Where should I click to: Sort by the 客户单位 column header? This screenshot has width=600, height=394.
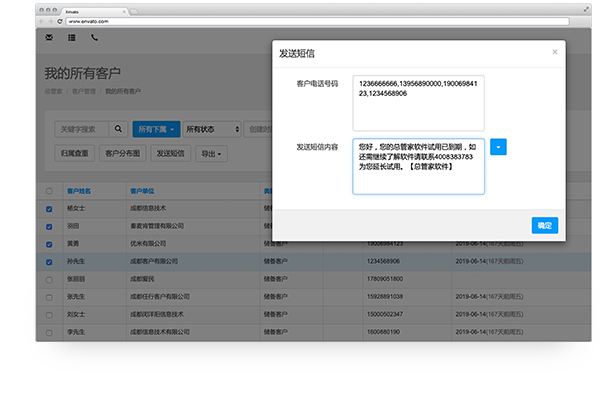pyautogui.click(x=142, y=191)
